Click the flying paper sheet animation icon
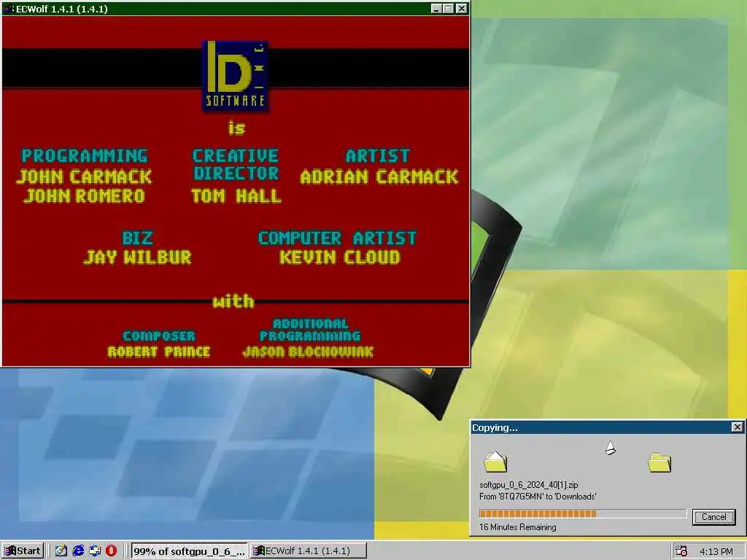Screen dimensions: 747x560 tap(611, 448)
